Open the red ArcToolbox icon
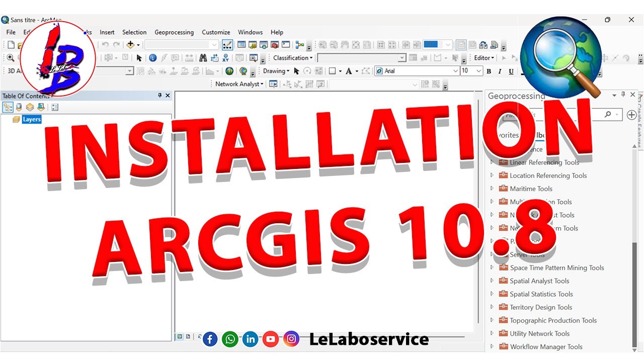The width and height of the screenshot is (644, 362). click(275, 45)
